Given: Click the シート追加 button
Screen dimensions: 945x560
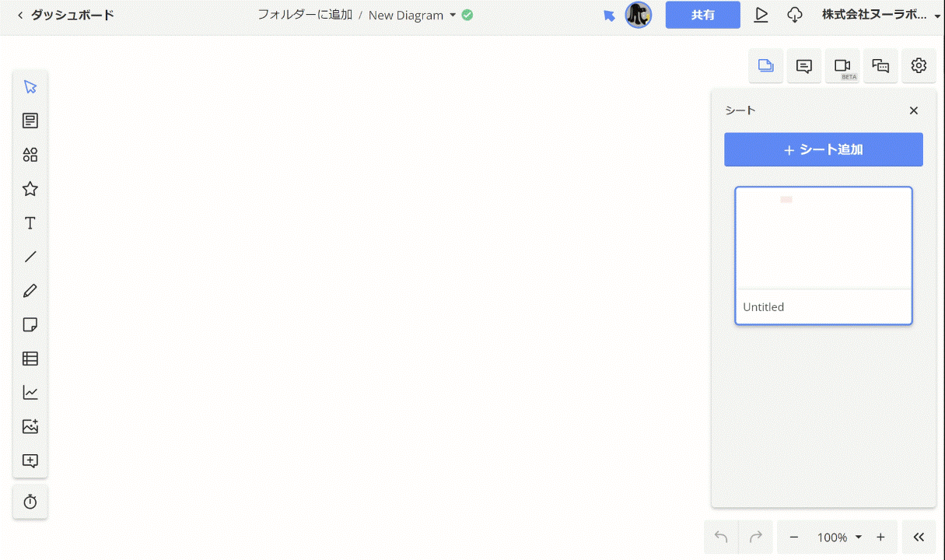Looking at the screenshot, I should (x=824, y=149).
